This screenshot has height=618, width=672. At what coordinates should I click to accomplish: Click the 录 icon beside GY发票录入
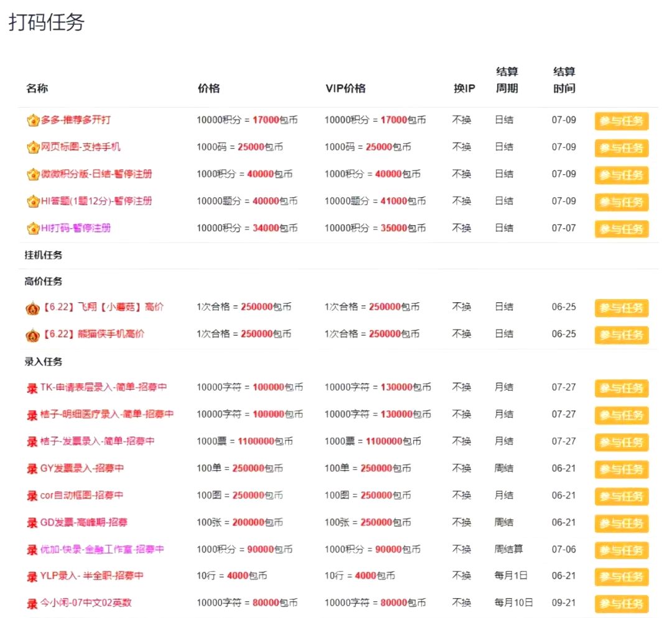[x=32, y=468]
